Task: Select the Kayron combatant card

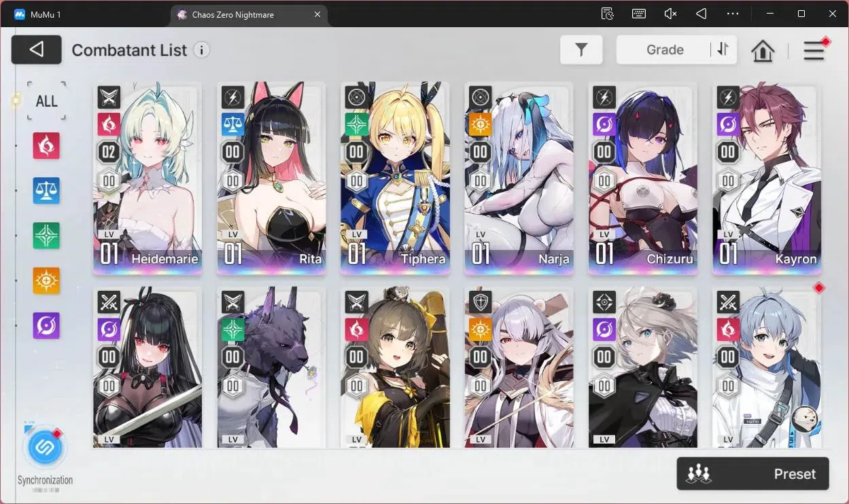Action: 767,179
